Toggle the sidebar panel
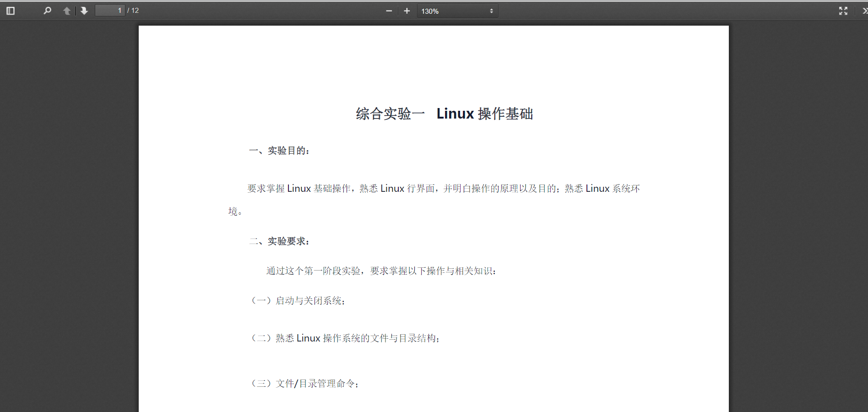The image size is (868, 412). point(11,11)
